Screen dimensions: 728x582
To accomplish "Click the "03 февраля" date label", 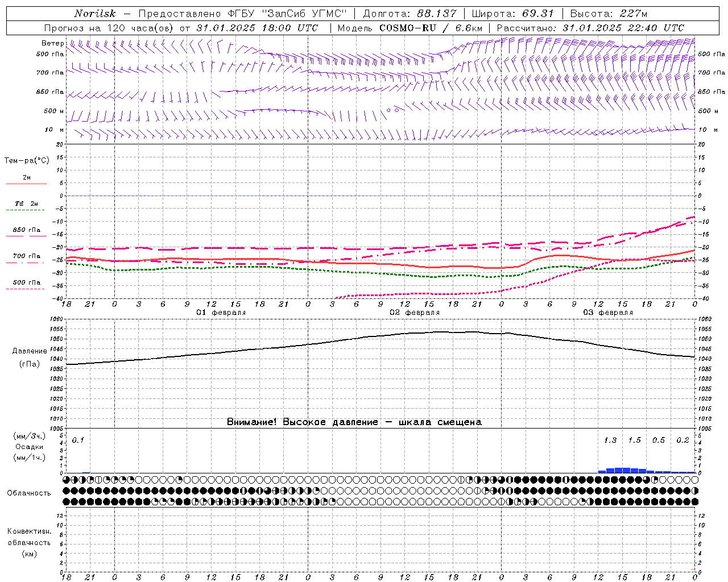I will 608,313.
